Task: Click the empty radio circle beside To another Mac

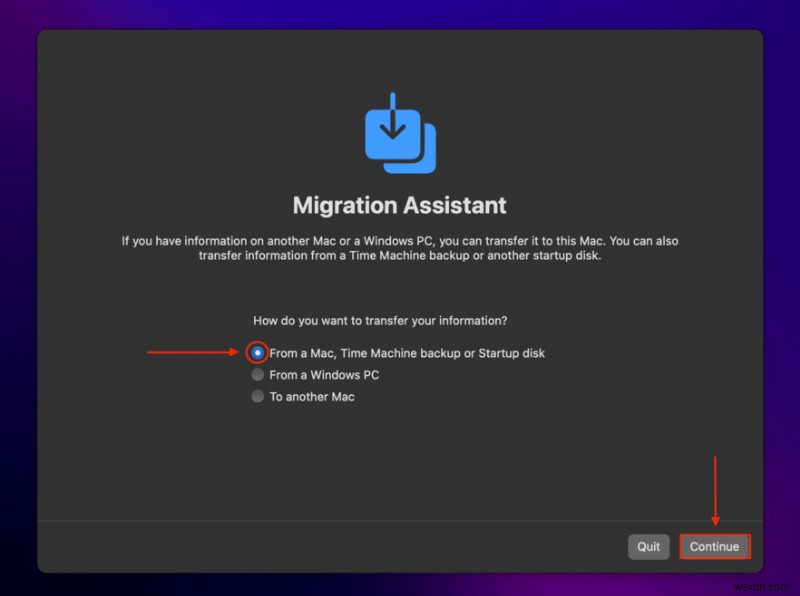Action: [x=258, y=396]
